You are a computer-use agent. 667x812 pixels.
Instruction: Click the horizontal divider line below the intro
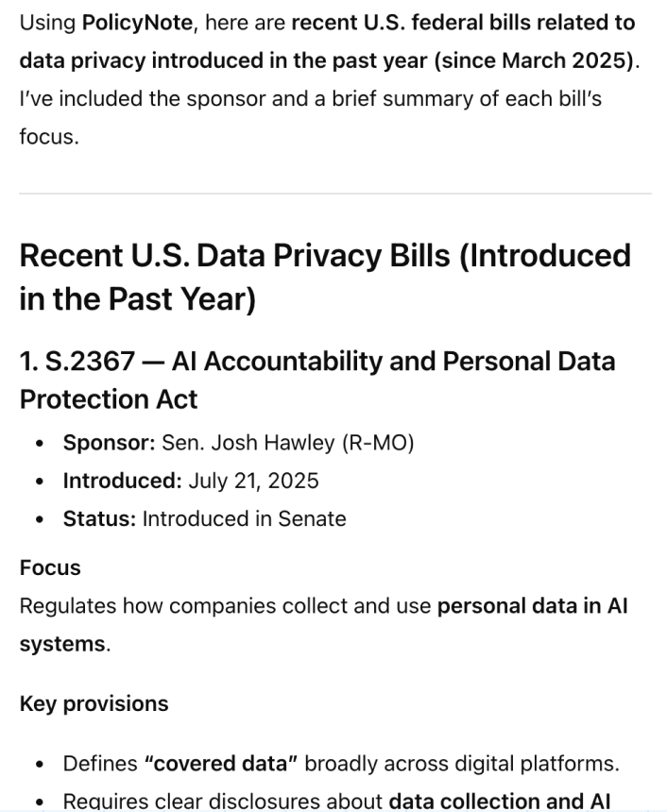(x=334, y=194)
